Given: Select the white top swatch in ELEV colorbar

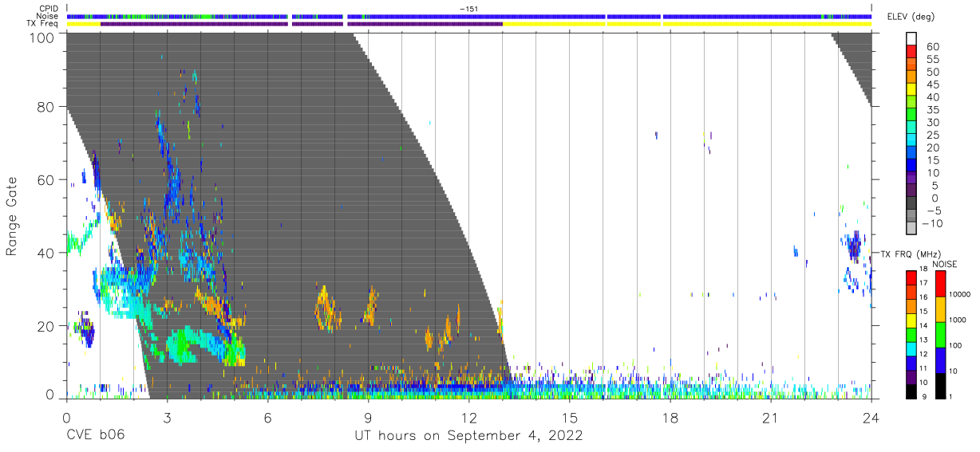Looking at the screenshot, I should pyautogui.click(x=912, y=39).
